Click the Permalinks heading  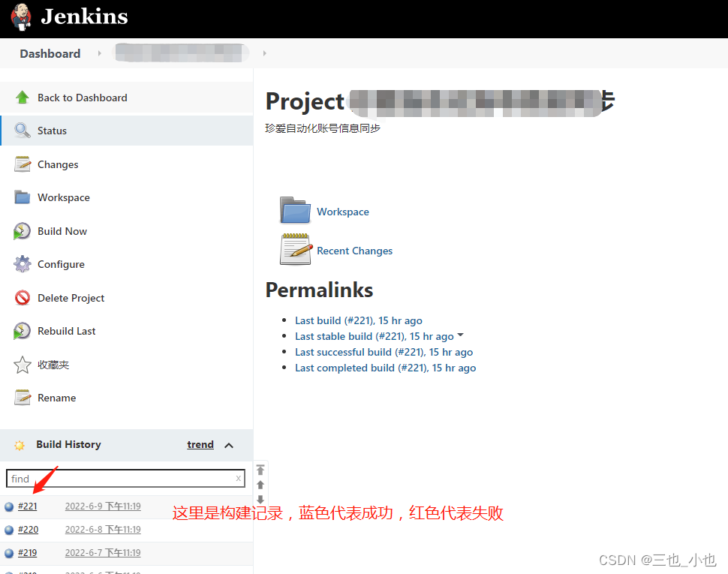click(319, 290)
